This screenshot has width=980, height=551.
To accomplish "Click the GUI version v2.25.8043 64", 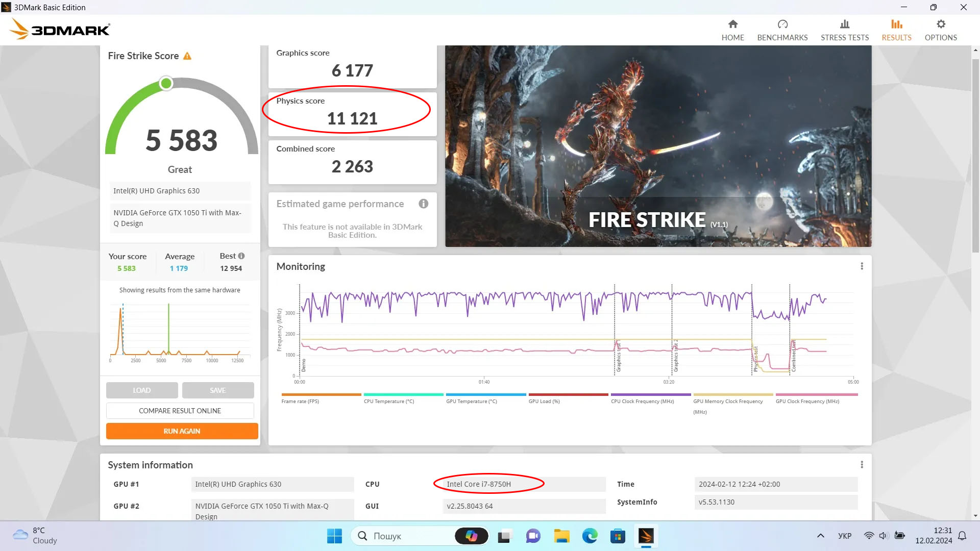I will [524, 506].
